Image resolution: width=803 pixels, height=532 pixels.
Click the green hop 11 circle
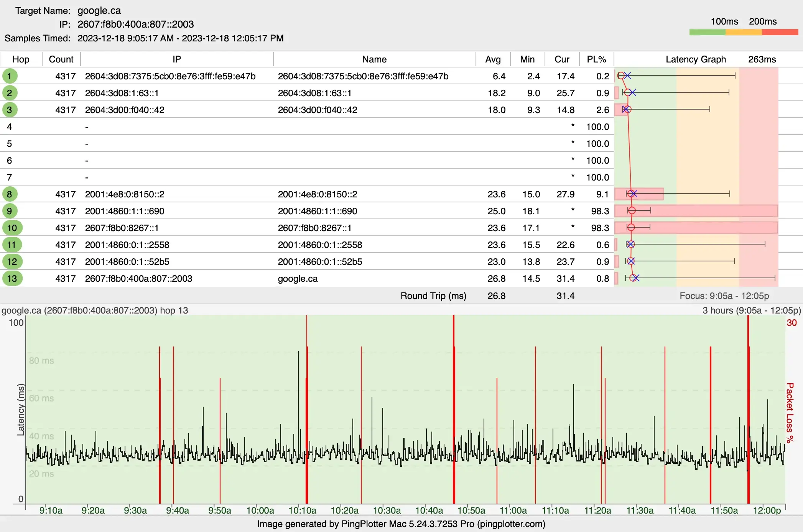point(12,245)
